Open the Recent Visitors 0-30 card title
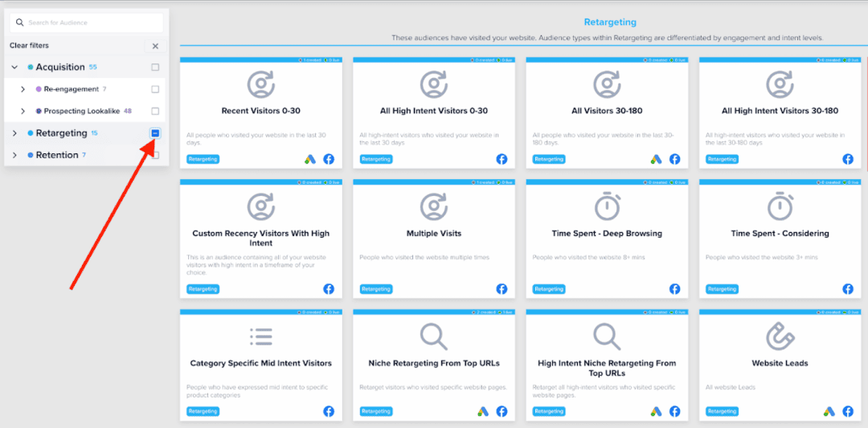The height and width of the screenshot is (428, 868). (x=260, y=111)
